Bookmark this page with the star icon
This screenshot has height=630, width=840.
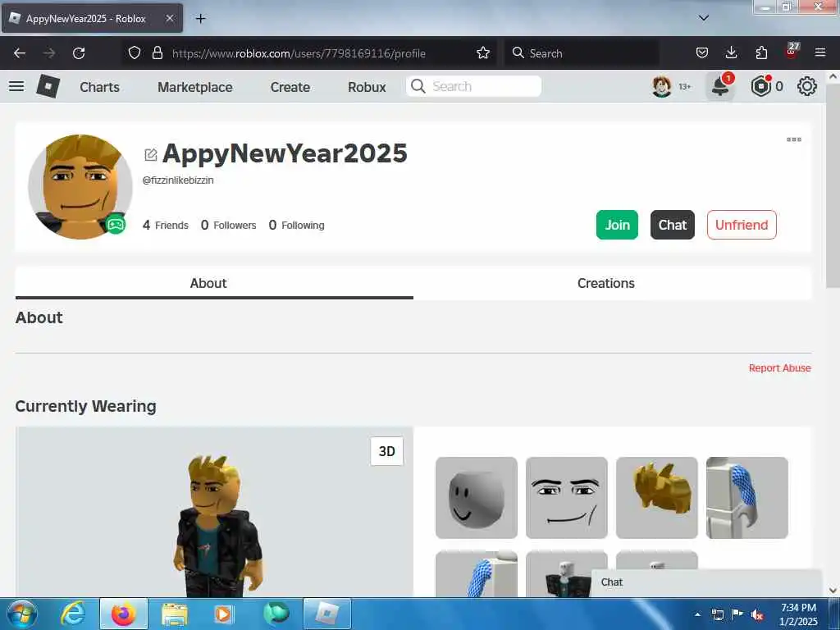point(483,53)
